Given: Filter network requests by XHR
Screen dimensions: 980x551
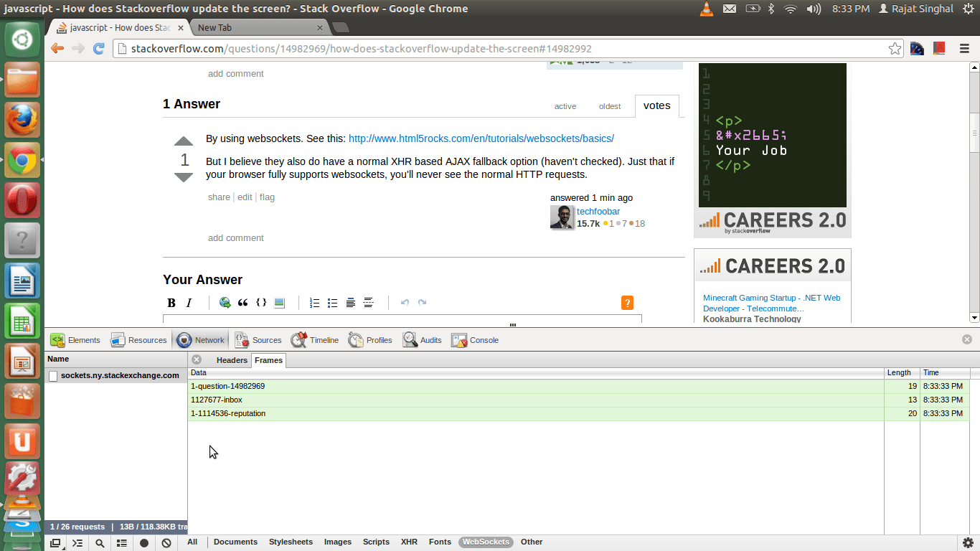Looking at the screenshot, I should 409,542.
